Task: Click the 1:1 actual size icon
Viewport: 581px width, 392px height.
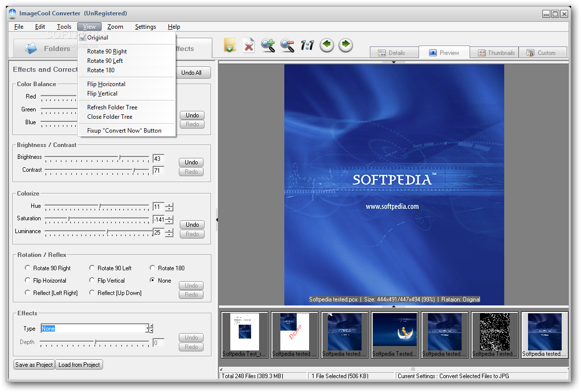Action: tap(307, 45)
